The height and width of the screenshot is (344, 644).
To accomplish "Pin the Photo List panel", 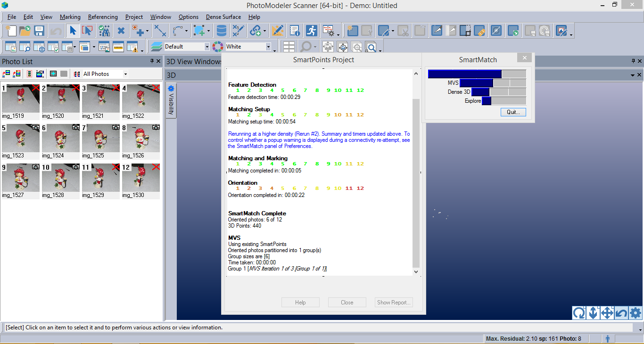I will click(x=152, y=61).
